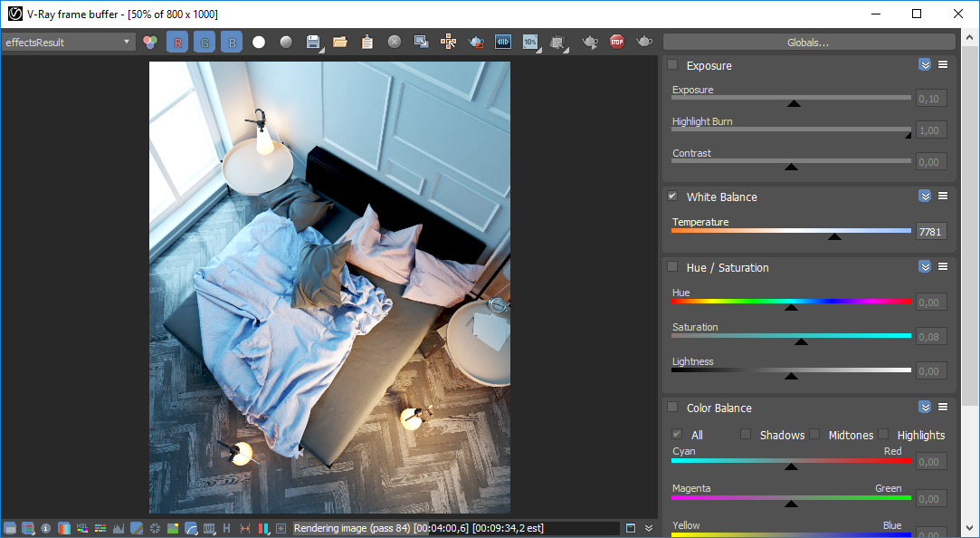Viewport: 980px width, 538px height.
Task: Open the folder to load an image
Action: pos(339,42)
